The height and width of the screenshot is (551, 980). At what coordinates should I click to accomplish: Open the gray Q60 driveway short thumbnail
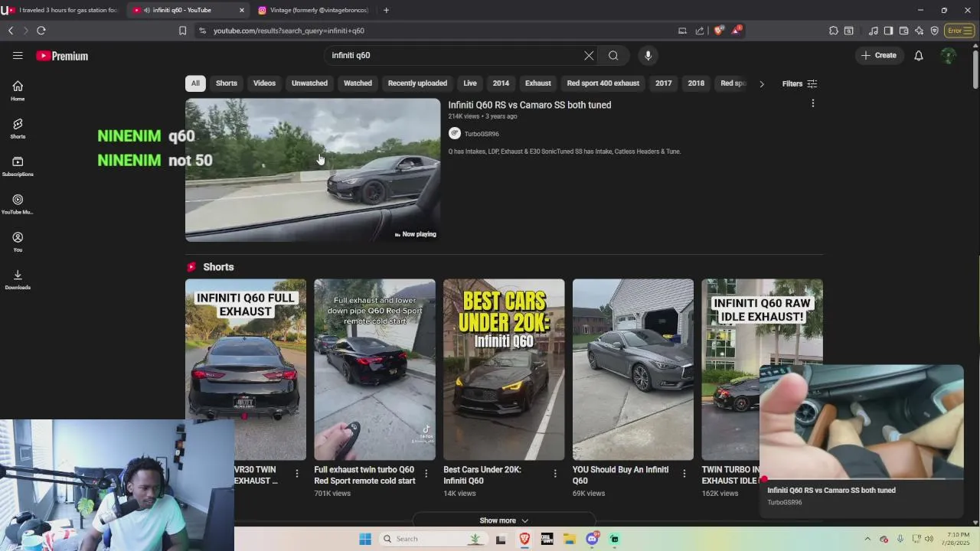633,370
